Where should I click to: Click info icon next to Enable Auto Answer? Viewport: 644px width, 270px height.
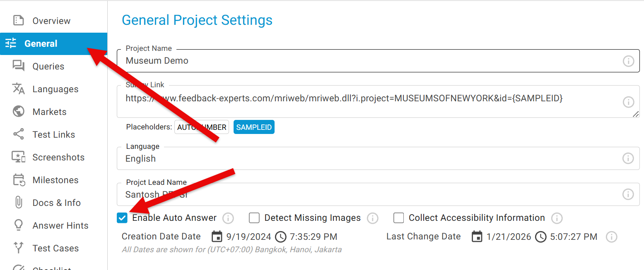[228, 218]
